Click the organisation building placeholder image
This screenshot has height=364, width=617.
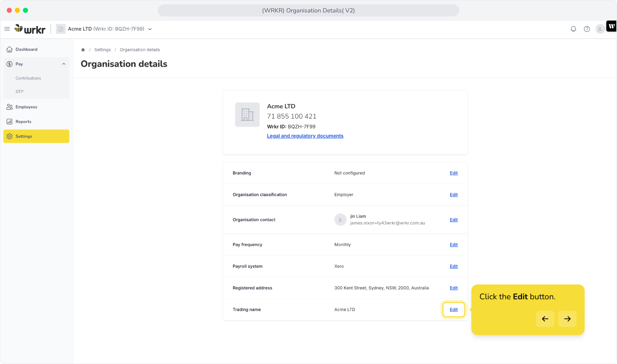[x=247, y=115]
